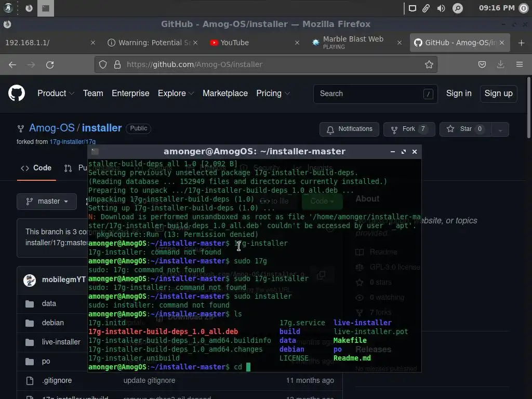
Task: Open the system search magnifier icon
Action: [457, 8]
